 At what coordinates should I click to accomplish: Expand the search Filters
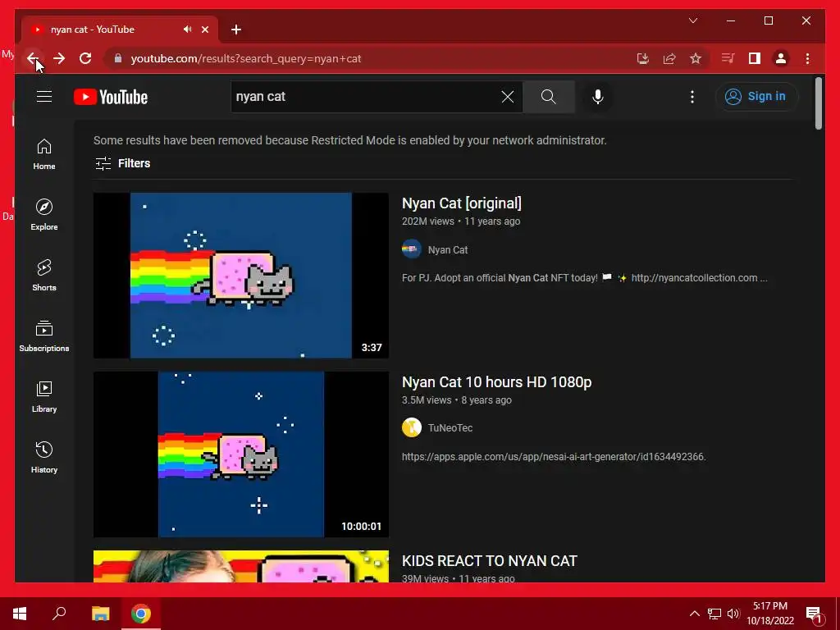click(123, 163)
